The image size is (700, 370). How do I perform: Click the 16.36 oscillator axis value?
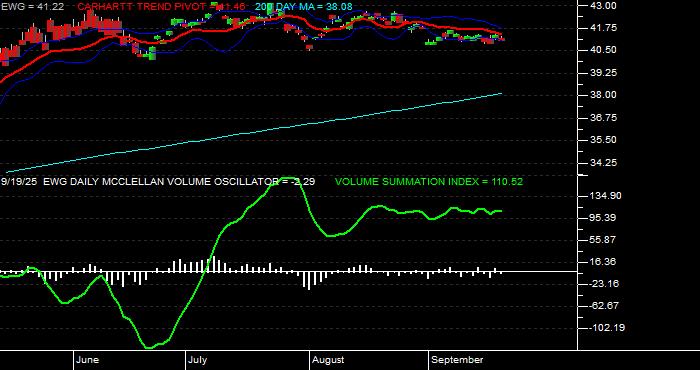(603, 262)
